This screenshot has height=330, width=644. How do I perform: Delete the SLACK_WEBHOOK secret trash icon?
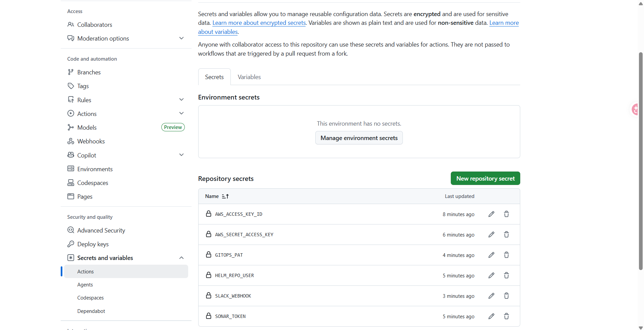pyautogui.click(x=506, y=296)
